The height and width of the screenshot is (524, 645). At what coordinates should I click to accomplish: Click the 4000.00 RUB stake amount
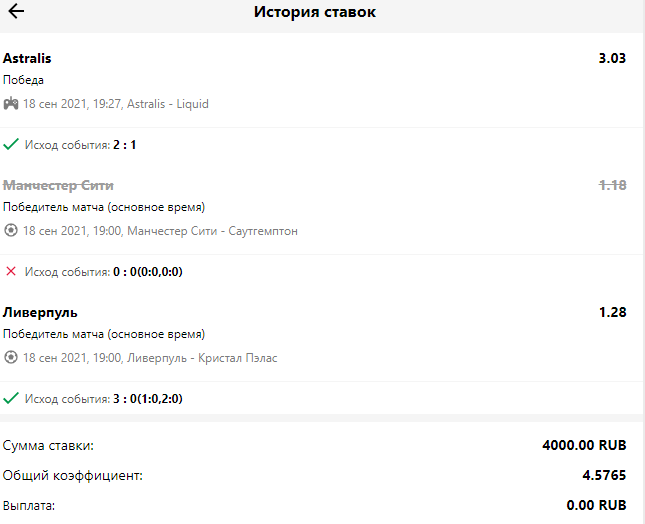[584, 445]
